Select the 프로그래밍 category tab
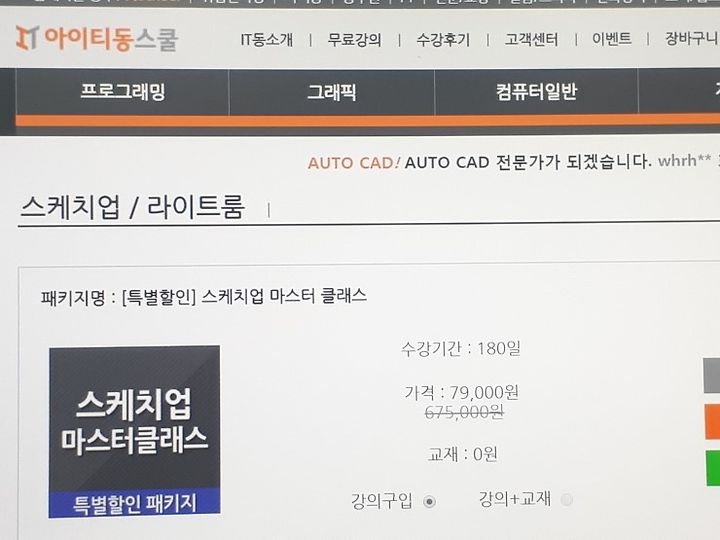 tap(123, 91)
